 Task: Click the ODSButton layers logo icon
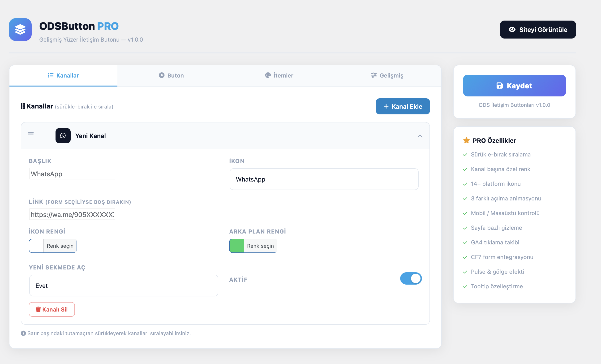tap(20, 30)
